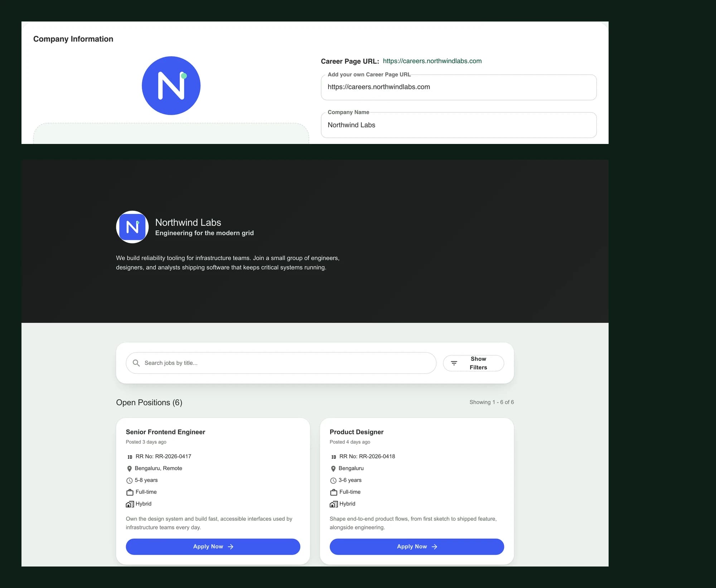
Task: Click the Product Designer job title
Action: [x=357, y=432]
